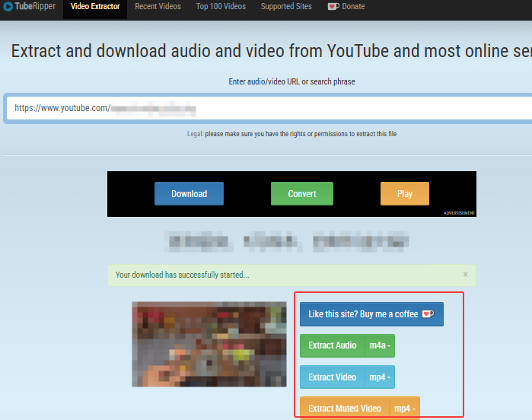Click the Extract Video button

click(x=332, y=377)
